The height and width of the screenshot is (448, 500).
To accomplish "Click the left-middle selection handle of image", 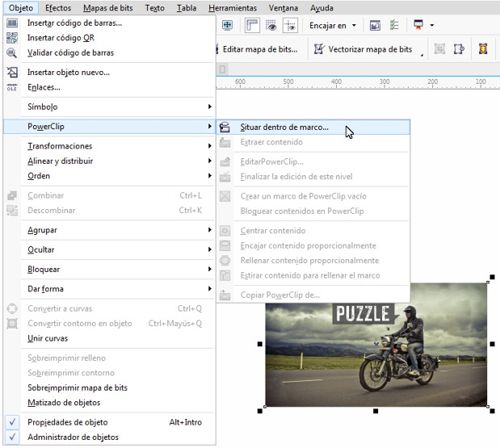I will point(260,344).
